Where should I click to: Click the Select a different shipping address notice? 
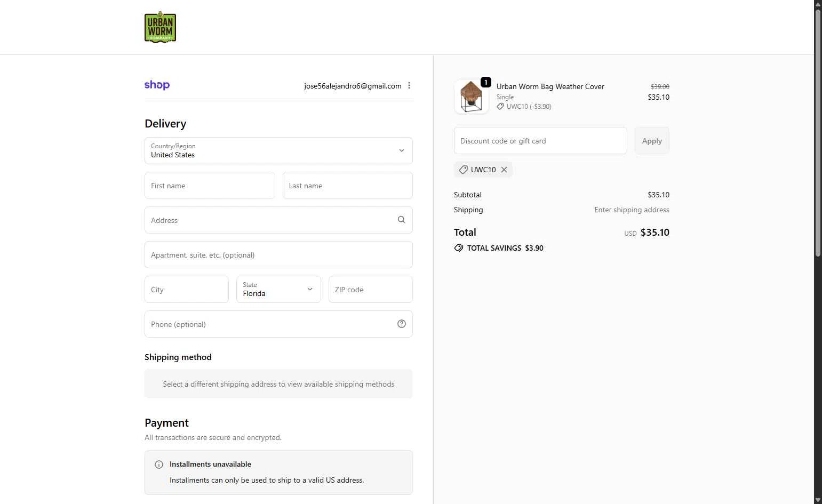278,384
